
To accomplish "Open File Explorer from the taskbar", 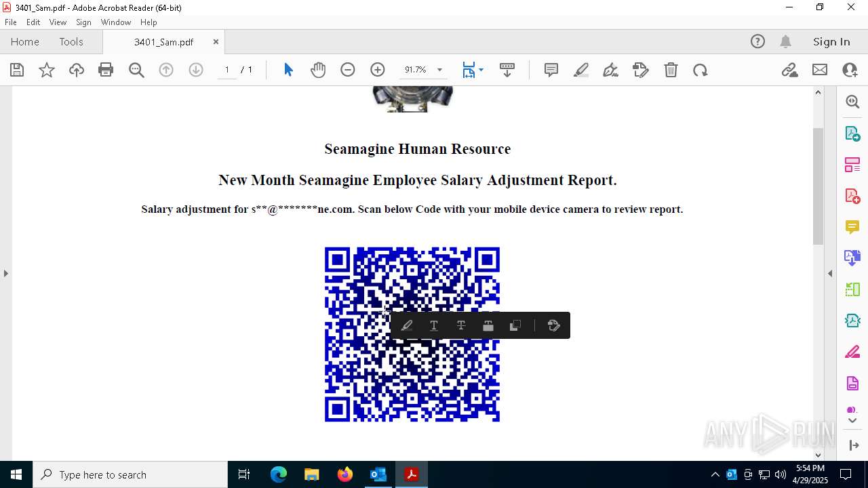I will pos(312,474).
